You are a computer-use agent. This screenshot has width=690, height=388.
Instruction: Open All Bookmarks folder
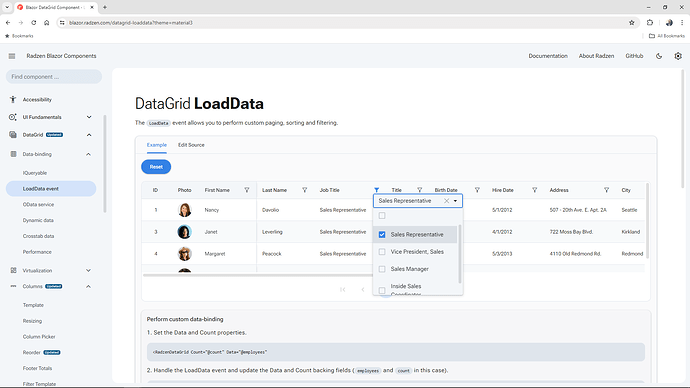[667, 36]
